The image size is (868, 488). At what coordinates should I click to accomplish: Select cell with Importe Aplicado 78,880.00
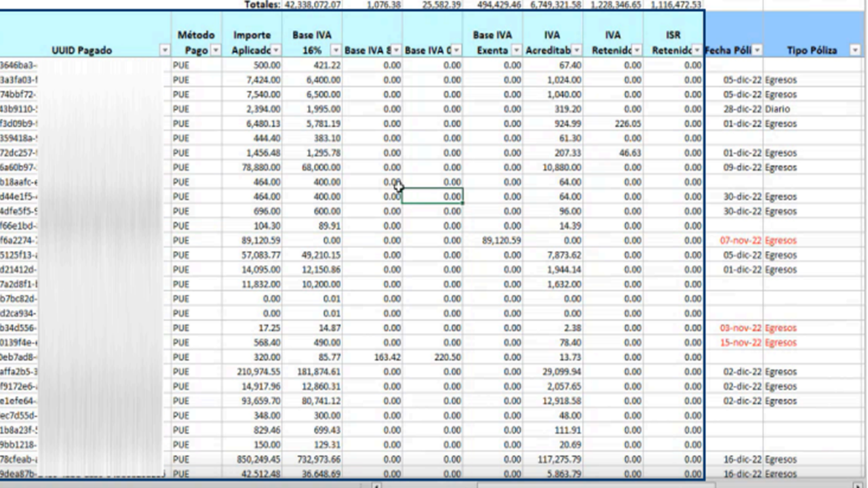point(252,167)
